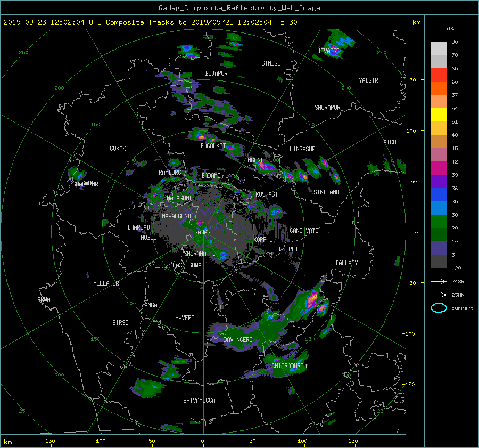
Task: Click the BAGALKOT city label
Action: (x=213, y=146)
